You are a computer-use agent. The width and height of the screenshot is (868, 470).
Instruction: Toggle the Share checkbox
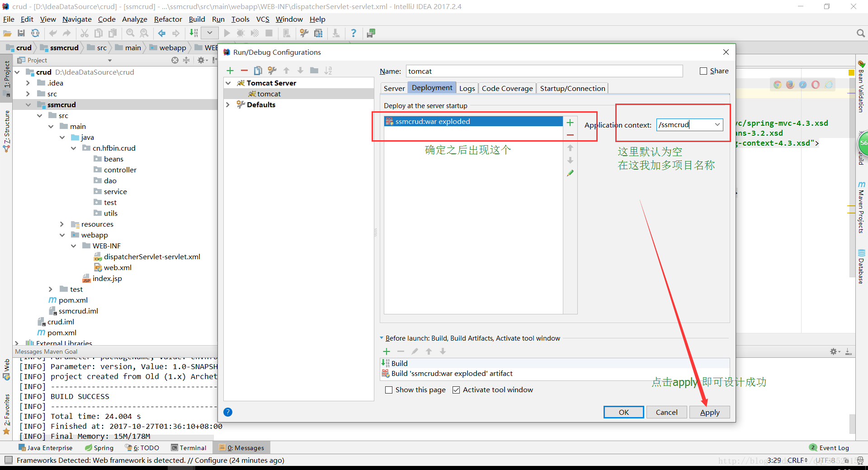click(703, 71)
